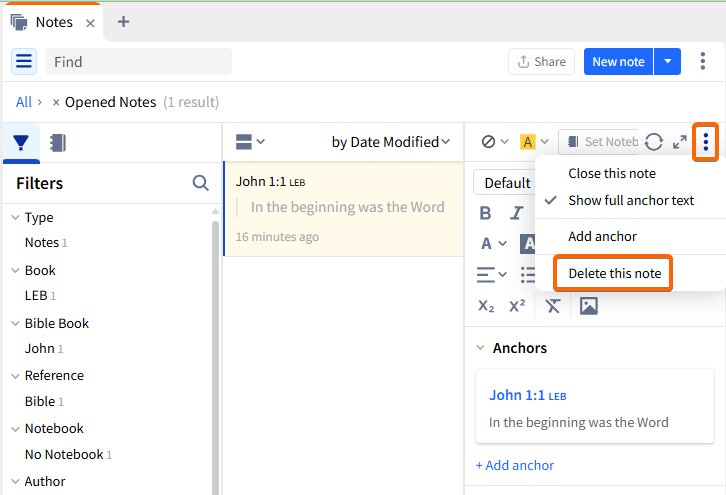Apply bold formatting

pos(485,213)
